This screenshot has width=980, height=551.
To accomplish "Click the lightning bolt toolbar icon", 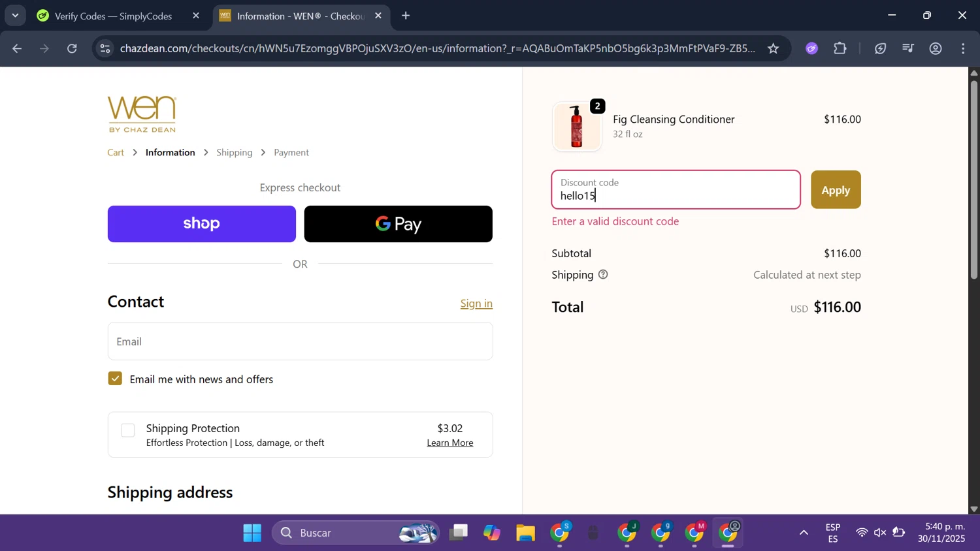I will tap(881, 48).
